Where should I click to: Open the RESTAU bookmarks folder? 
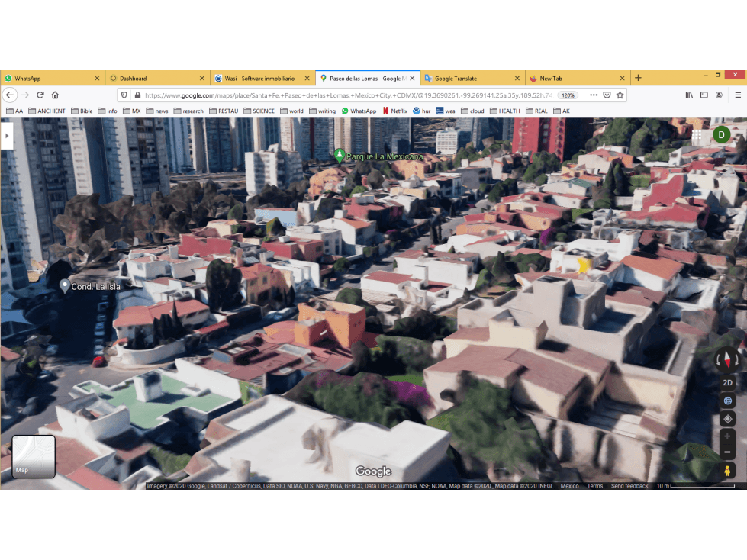(224, 111)
